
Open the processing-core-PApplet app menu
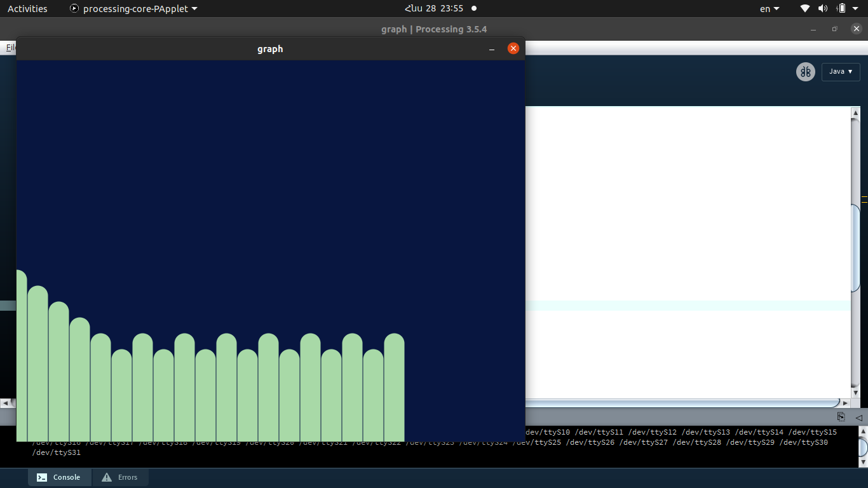click(133, 9)
